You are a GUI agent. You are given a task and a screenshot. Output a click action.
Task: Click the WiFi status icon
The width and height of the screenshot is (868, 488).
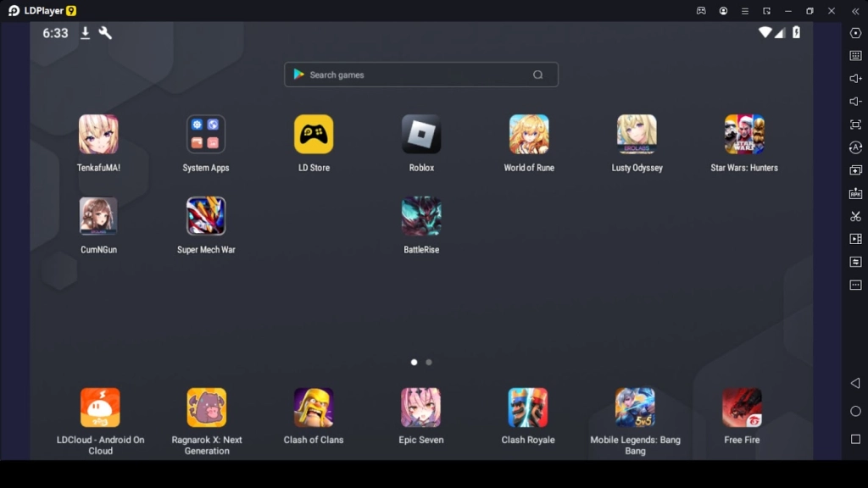pos(765,32)
